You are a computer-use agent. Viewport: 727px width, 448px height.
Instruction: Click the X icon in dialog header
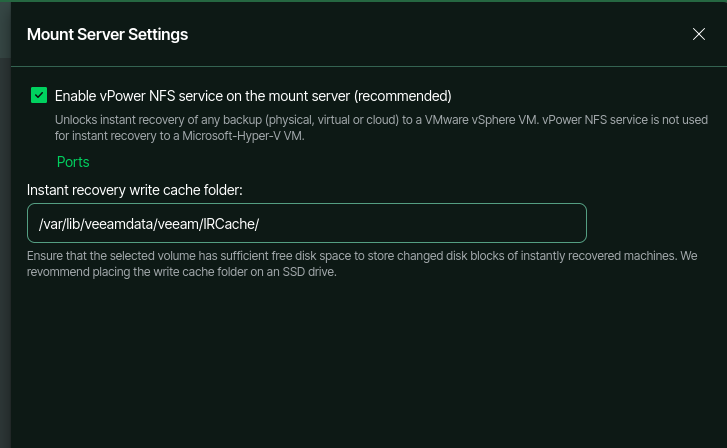[699, 34]
